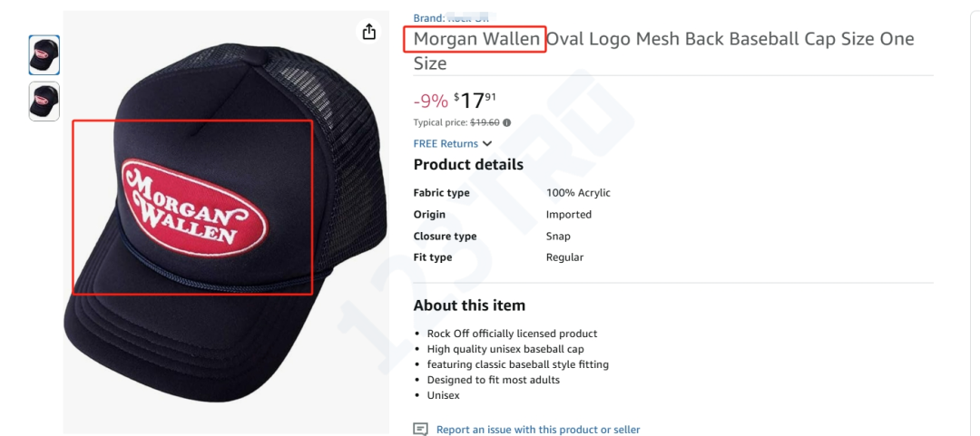Click the struck-through $19.60 typical price
This screenshot has width=980, height=436.
pyautogui.click(x=485, y=122)
